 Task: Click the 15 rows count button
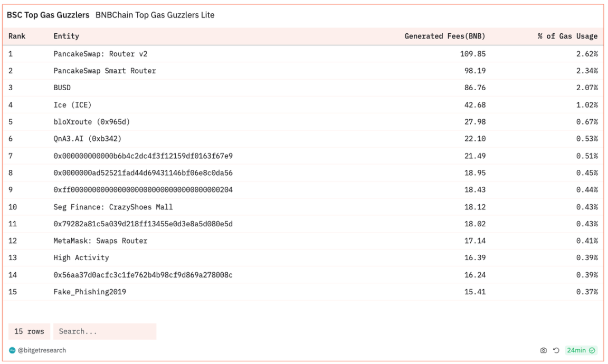click(x=29, y=331)
